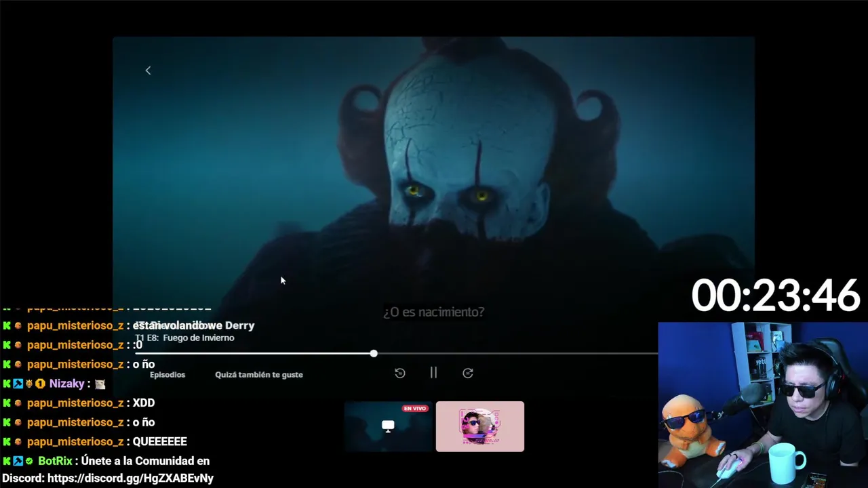Click the XDD chat message
The width and height of the screenshot is (868, 488).
point(144,403)
